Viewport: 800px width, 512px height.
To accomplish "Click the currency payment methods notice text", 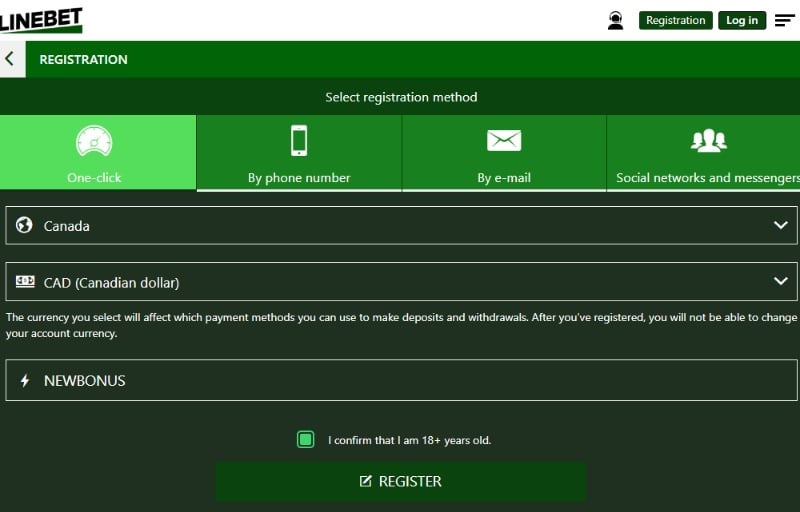I will [401, 325].
